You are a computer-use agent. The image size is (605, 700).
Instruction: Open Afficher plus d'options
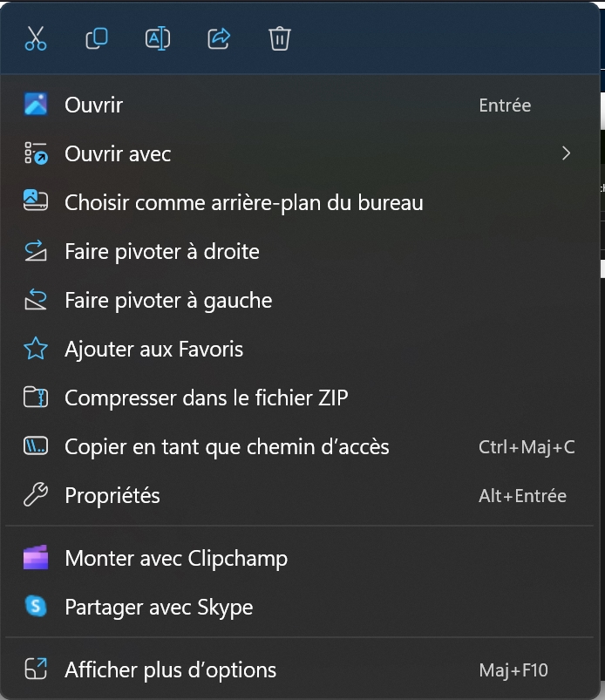[x=171, y=670]
